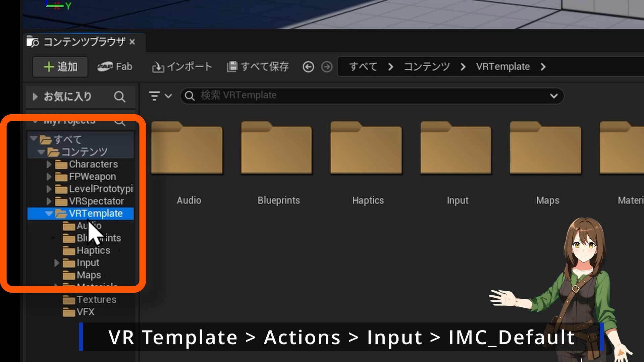
Task: Open the Haptics folder thumbnail
Action: point(366,149)
